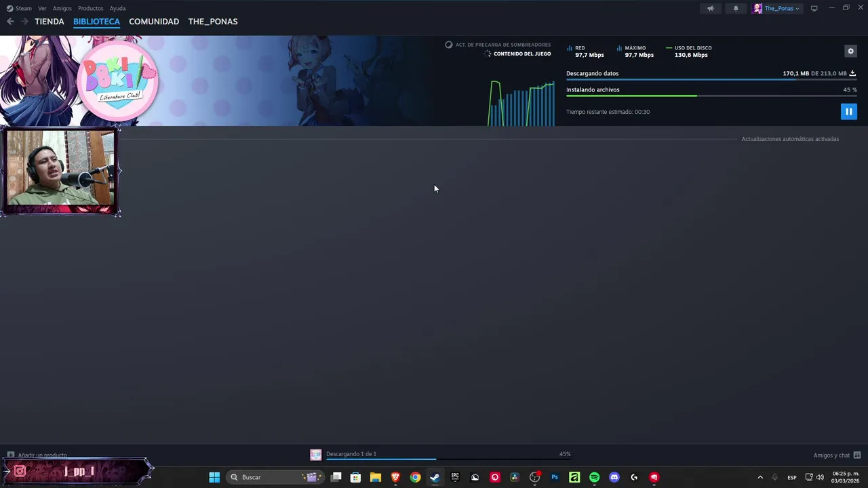Open download settings gear

(850, 51)
